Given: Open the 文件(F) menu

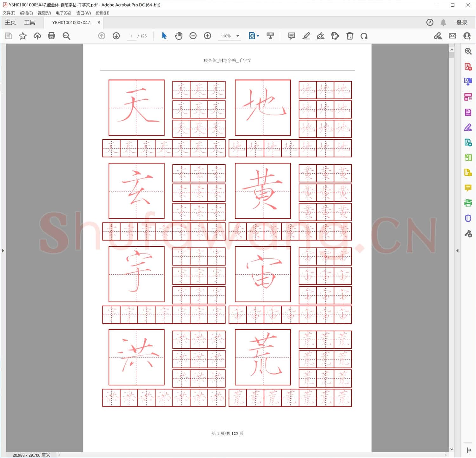Looking at the screenshot, I should click(x=9, y=13).
